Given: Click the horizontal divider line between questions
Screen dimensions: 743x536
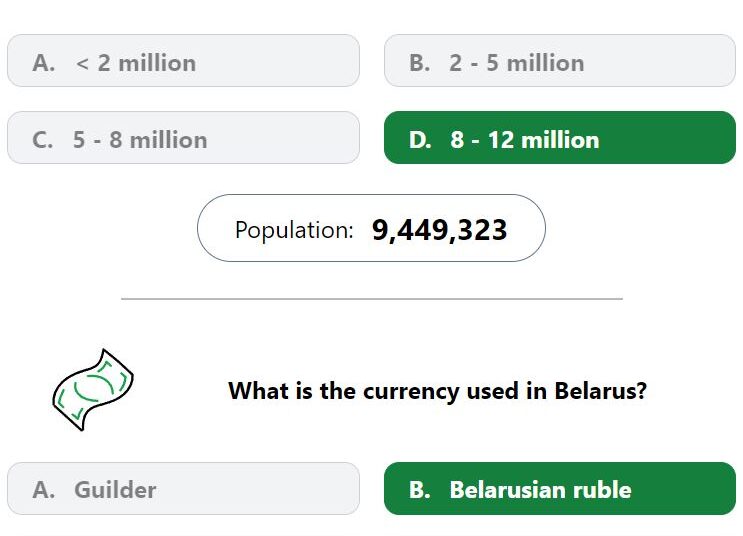Looking at the screenshot, I should coord(372,299).
